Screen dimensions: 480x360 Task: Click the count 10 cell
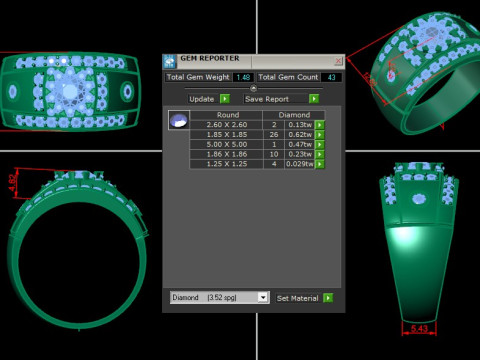(x=274, y=154)
